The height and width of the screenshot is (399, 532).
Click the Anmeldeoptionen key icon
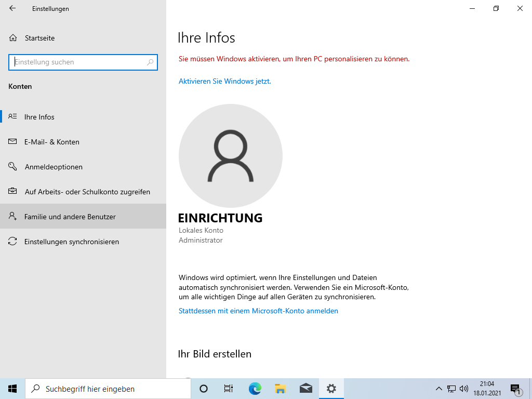(13, 167)
